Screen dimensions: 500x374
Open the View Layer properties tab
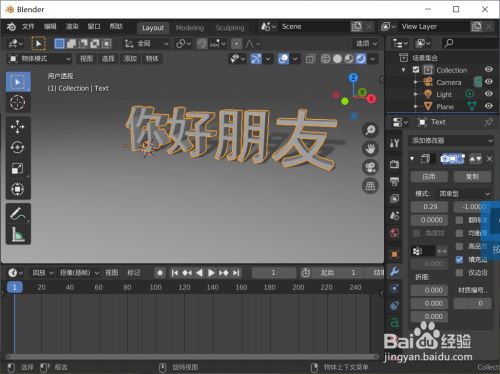394,199
